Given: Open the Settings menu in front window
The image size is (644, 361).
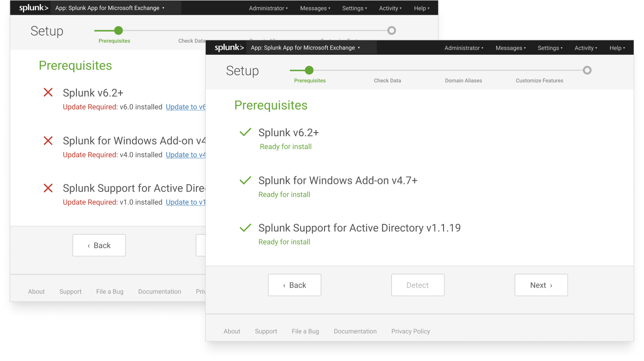Looking at the screenshot, I should (550, 48).
